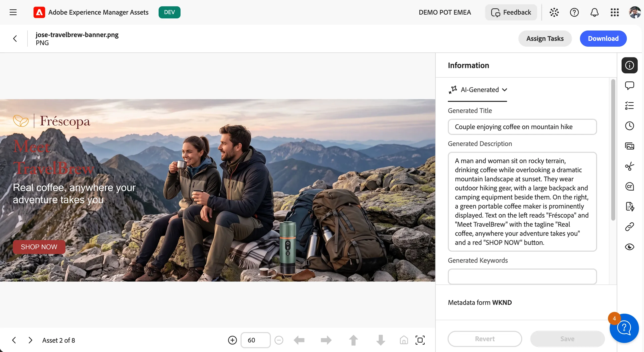Click the Assign Tasks button

click(545, 39)
